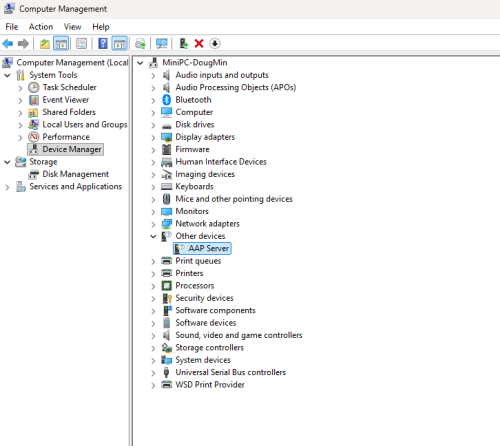Screen dimensions: 500x446
Task: Select Human Interface Devices
Action: click(x=221, y=162)
